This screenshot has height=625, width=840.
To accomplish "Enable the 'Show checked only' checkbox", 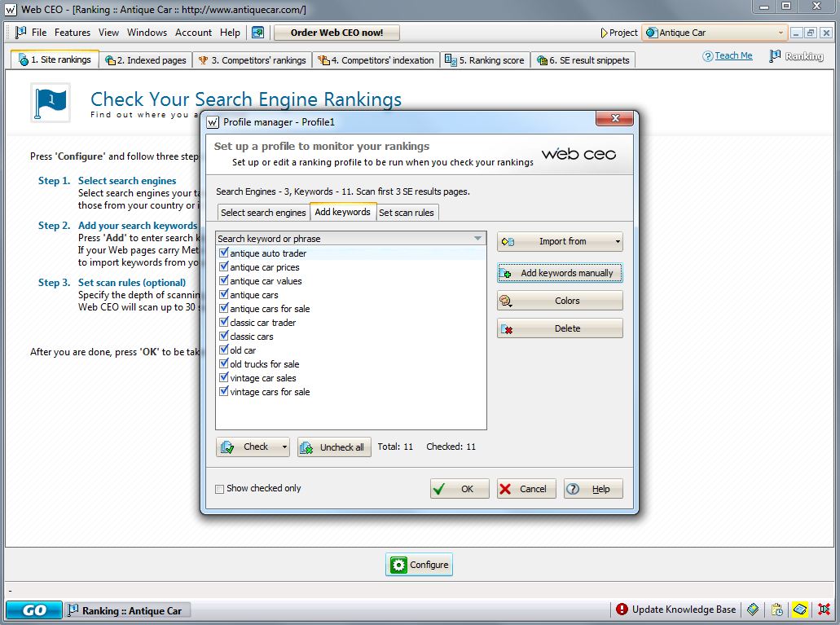I will point(220,489).
